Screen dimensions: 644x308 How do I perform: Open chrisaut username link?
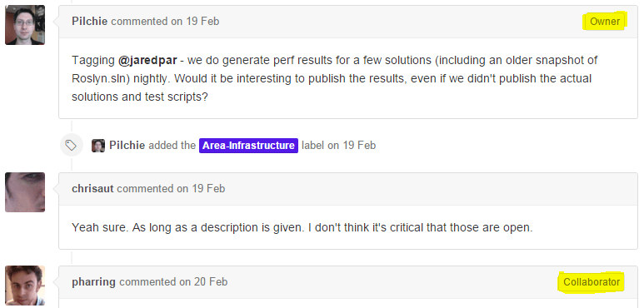pyautogui.click(x=92, y=189)
